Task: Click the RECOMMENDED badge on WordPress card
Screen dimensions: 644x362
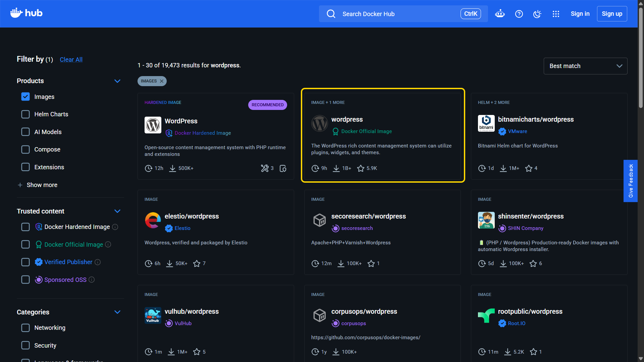Action: point(268,105)
